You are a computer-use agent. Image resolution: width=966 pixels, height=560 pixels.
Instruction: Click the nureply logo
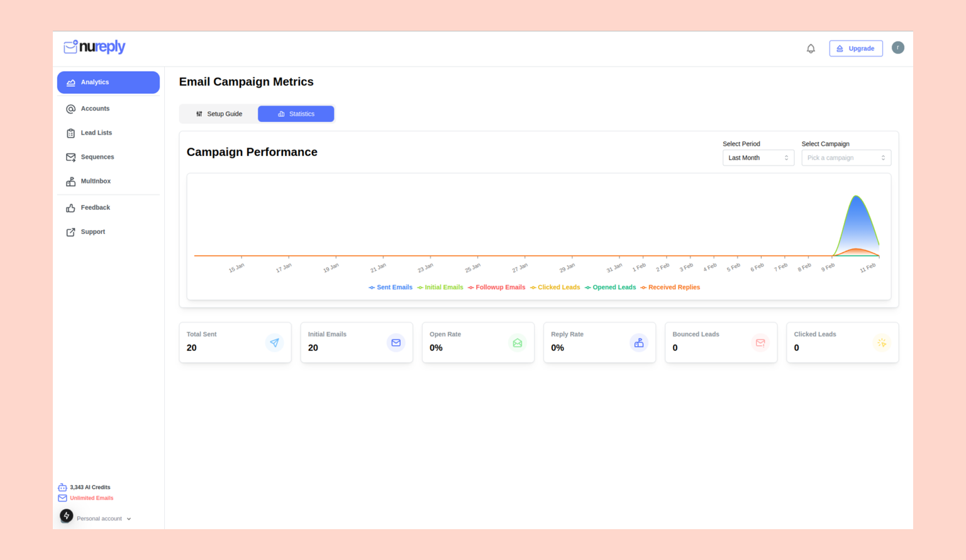tap(94, 47)
